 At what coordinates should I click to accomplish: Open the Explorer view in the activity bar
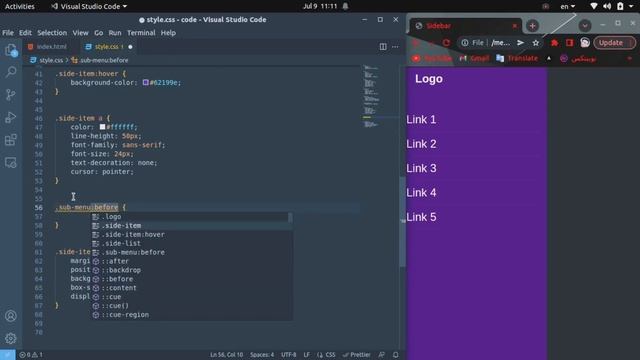pyautogui.click(x=11, y=51)
